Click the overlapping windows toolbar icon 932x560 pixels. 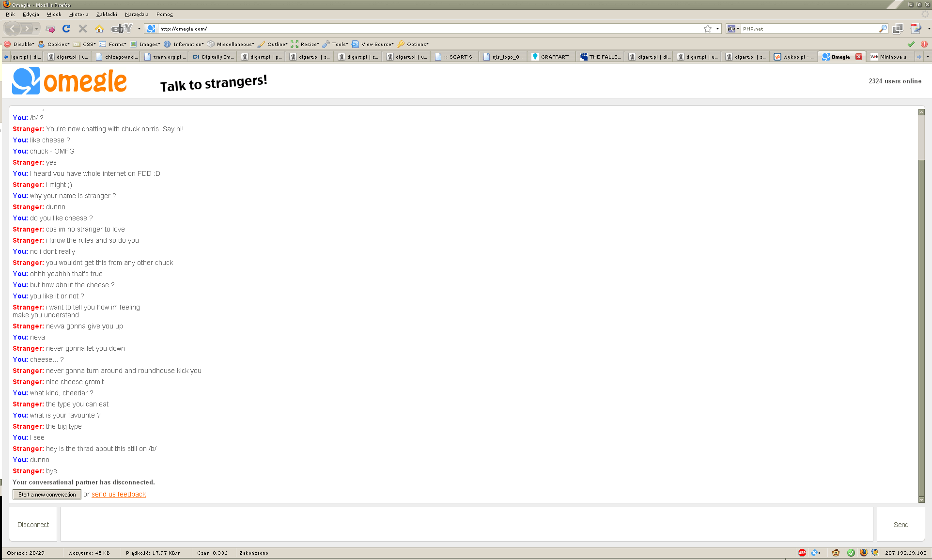898,29
